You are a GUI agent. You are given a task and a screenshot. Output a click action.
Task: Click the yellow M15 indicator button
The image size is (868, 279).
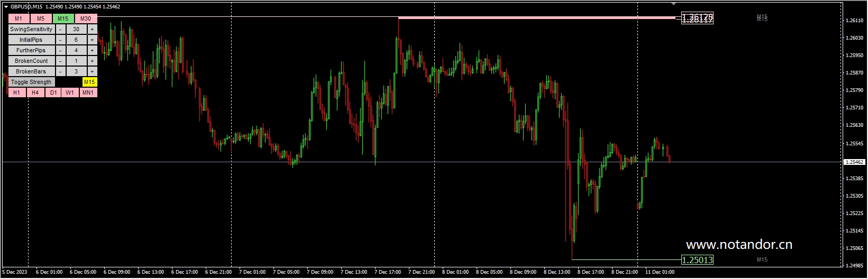pyautogui.click(x=89, y=82)
